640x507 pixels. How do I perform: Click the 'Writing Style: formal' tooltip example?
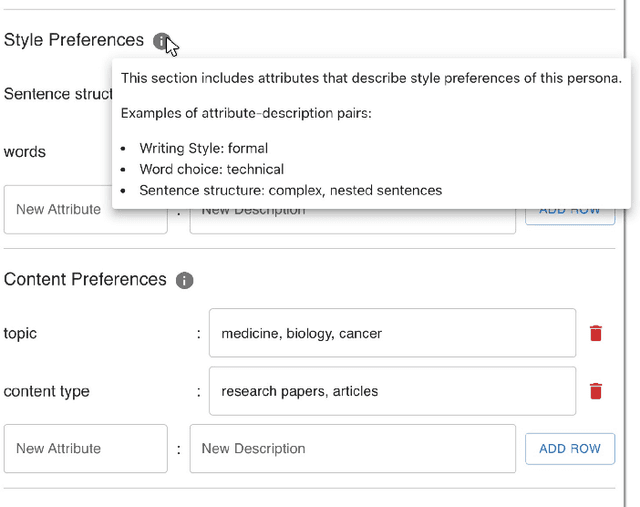204,148
